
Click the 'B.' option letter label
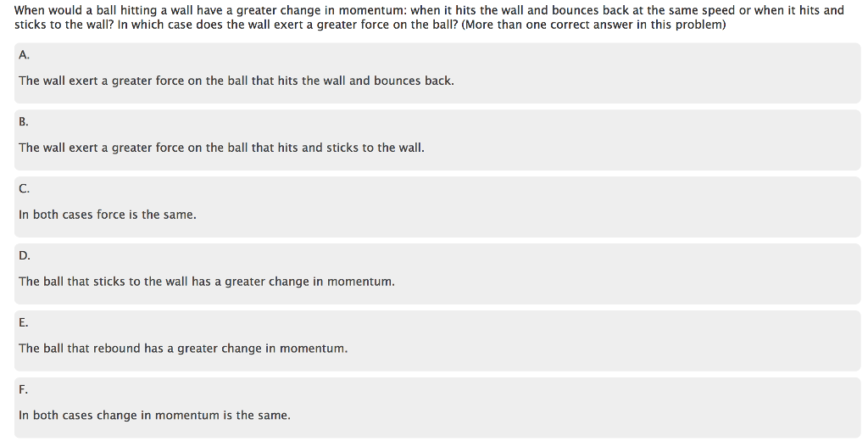click(x=24, y=121)
